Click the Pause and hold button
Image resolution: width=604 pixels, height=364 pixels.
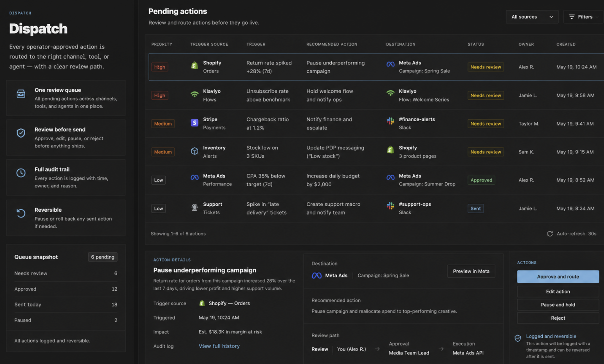click(x=558, y=305)
